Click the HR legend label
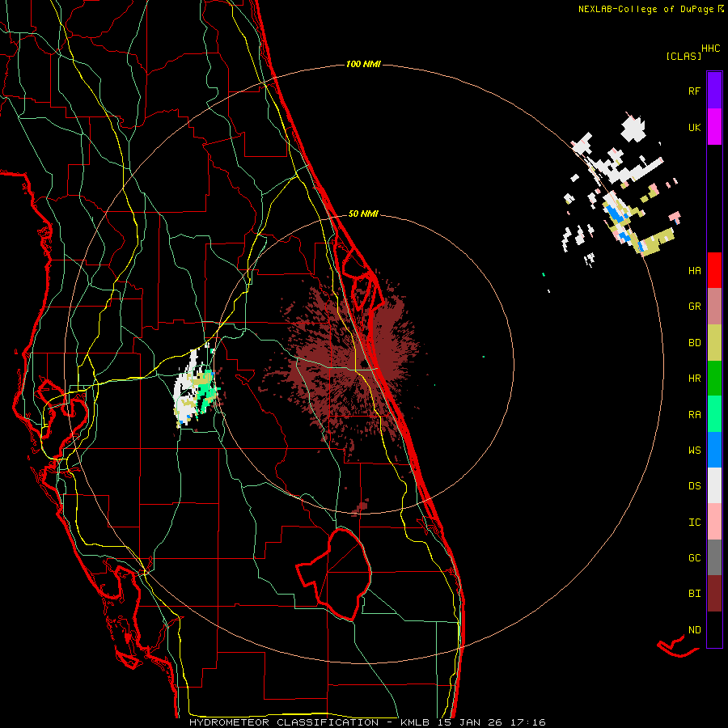The image size is (728, 728). point(694,379)
